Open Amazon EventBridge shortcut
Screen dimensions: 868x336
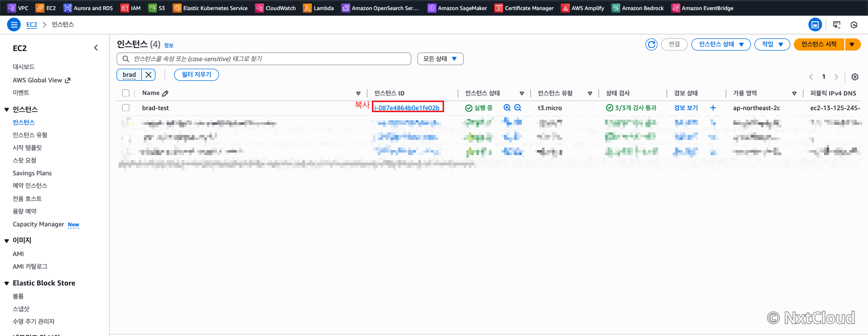(702, 8)
